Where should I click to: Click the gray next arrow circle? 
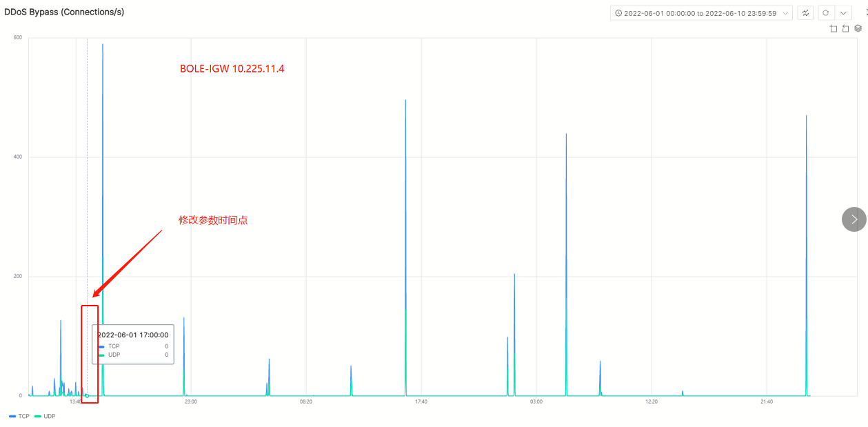coord(854,219)
